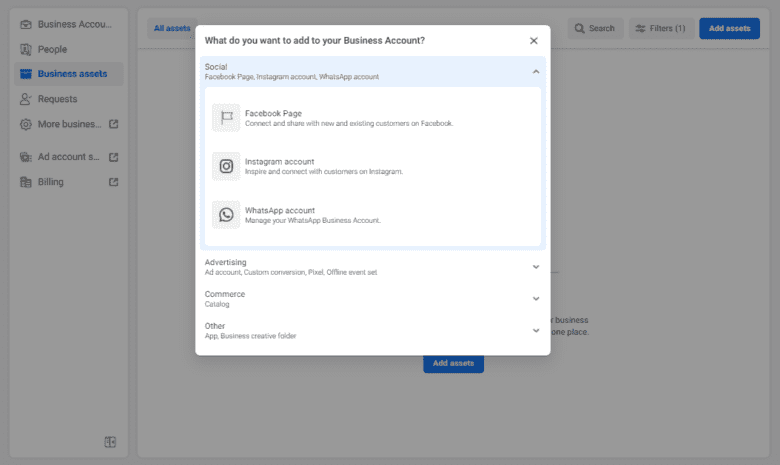Select the Facebook Page flag icon
This screenshot has width=780, height=465.
[226, 118]
